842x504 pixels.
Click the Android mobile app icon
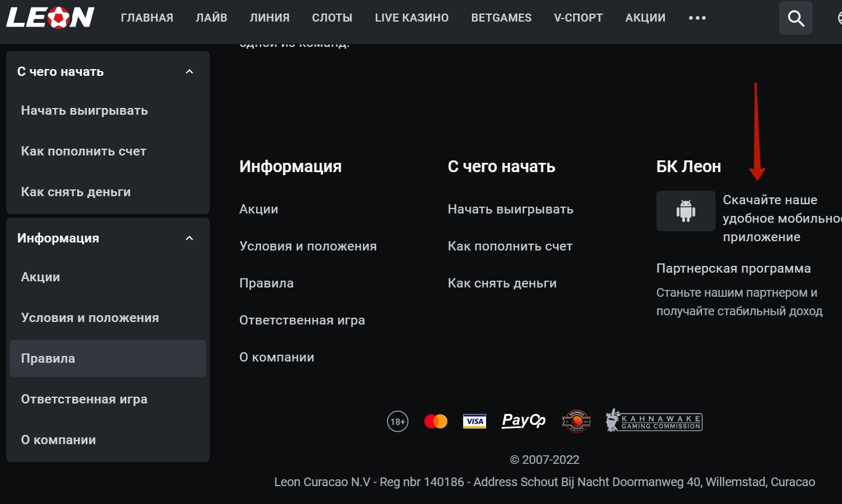pos(685,210)
